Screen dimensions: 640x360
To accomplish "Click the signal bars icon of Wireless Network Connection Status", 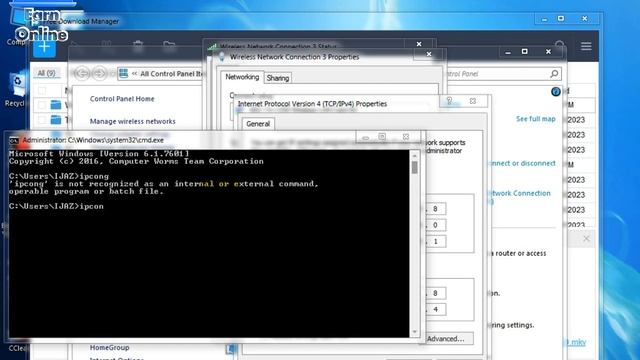I will 212,46.
